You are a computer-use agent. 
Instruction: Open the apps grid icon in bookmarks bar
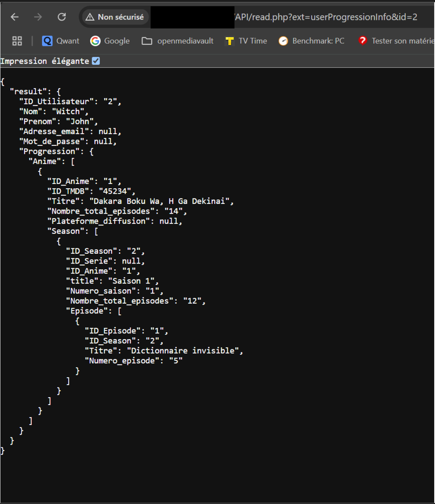(17, 41)
